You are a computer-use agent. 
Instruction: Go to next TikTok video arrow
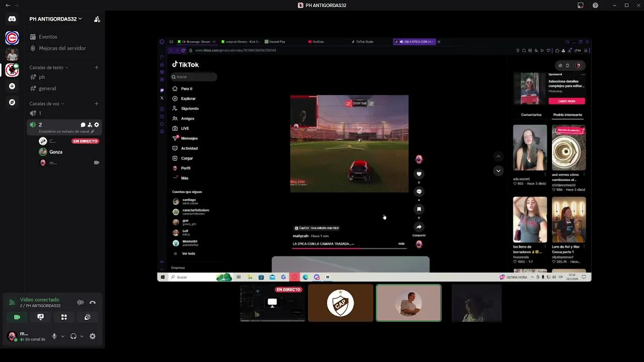(498, 171)
